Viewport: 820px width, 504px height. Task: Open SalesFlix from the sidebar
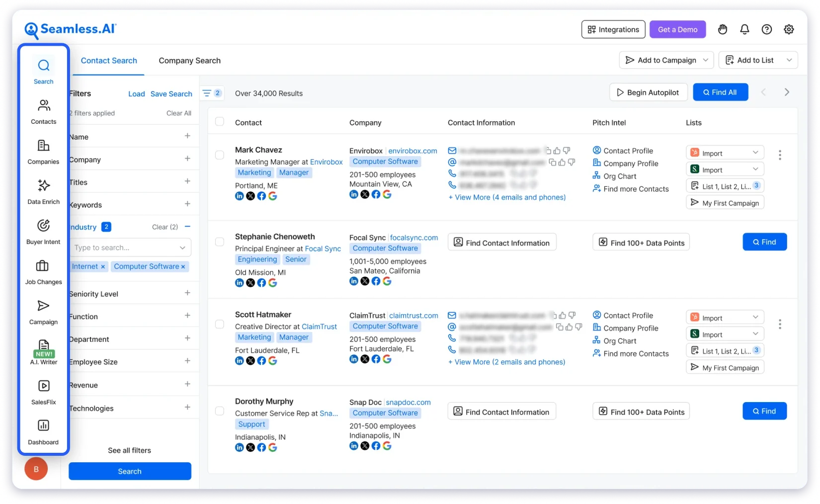click(43, 392)
